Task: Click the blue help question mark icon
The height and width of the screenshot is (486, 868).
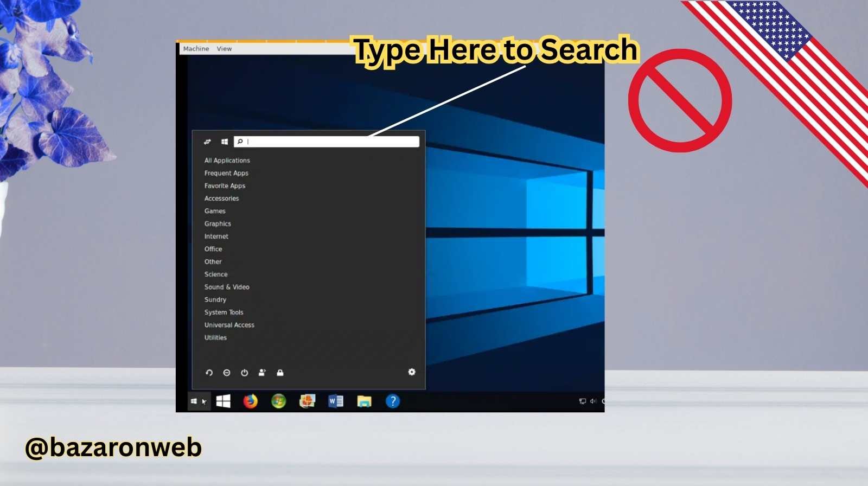Action: (x=392, y=401)
